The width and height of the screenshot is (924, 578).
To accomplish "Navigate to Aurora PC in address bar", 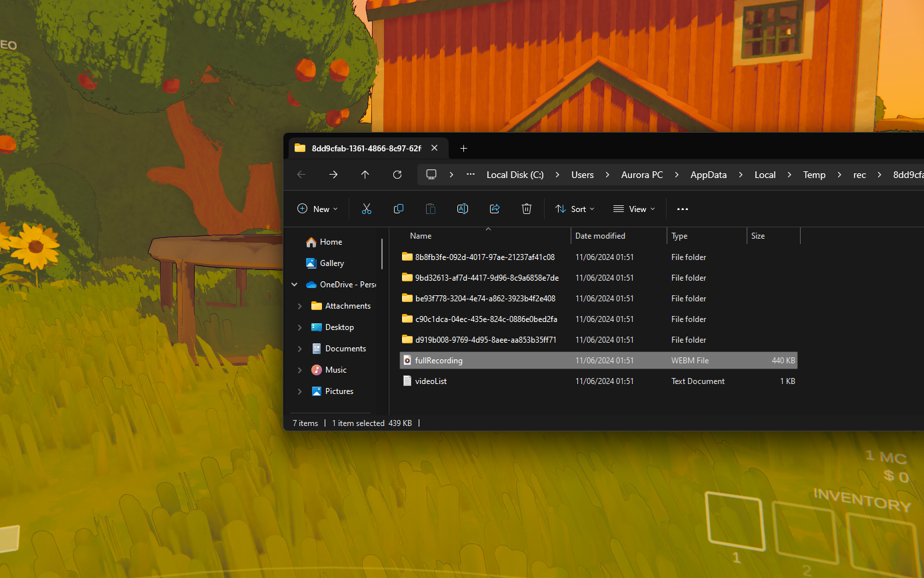I will 642,175.
